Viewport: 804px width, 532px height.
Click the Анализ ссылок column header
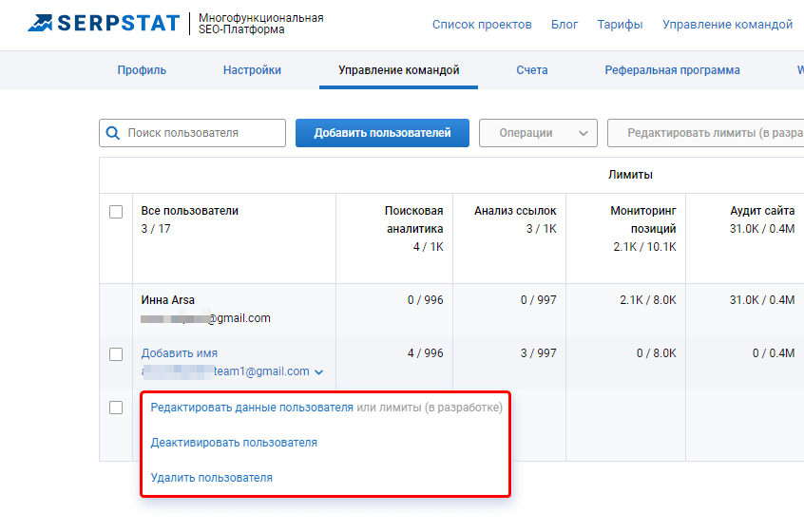pos(515,211)
